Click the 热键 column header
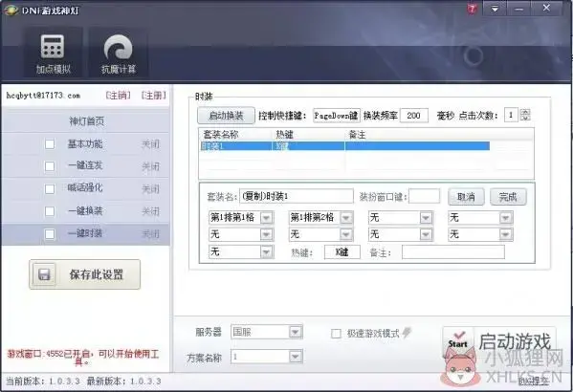The width and height of the screenshot is (573, 392). [285, 135]
